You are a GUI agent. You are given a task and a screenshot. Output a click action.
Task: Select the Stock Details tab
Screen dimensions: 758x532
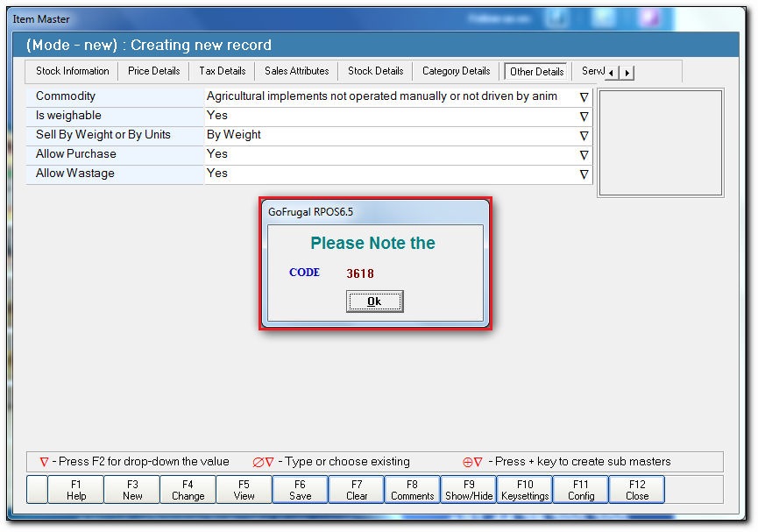pyautogui.click(x=376, y=71)
